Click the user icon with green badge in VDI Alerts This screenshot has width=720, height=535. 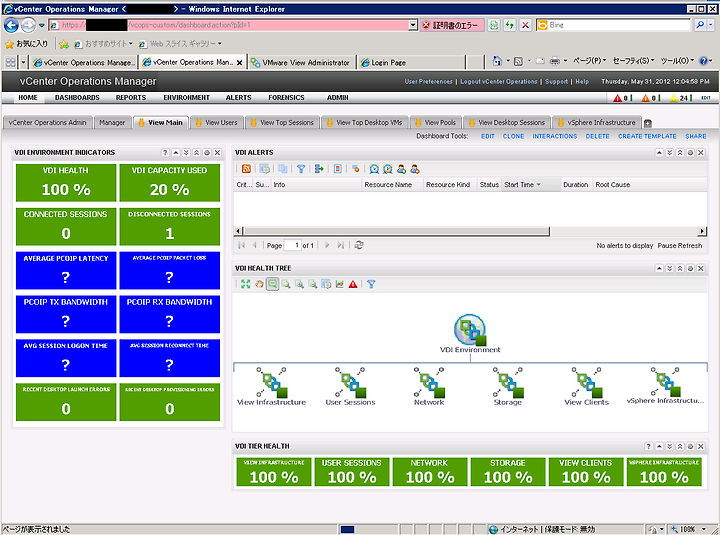click(x=401, y=169)
